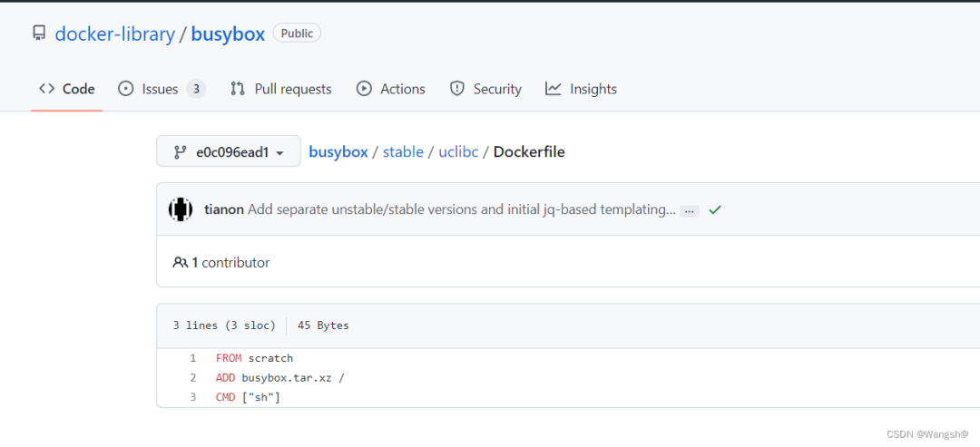
Task: Click the 'CMD ["sh"]' code line
Action: (x=248, y=397)
